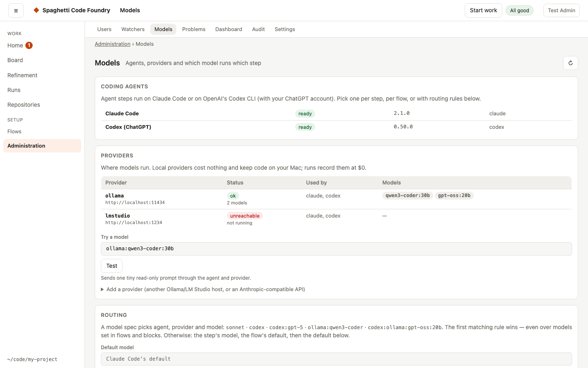Click the ollama provider name
This screenshot has height=368, width=588.
tap(114, 195)
